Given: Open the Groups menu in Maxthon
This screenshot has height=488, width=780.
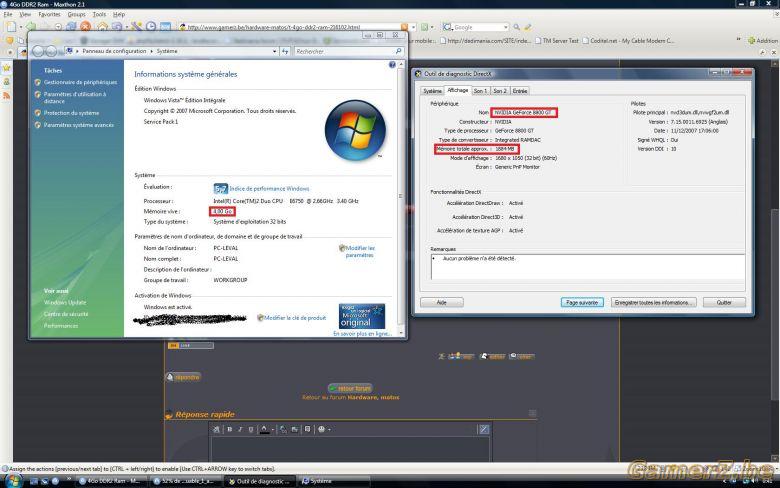Looking at the screenshot, I should [77, 14].
